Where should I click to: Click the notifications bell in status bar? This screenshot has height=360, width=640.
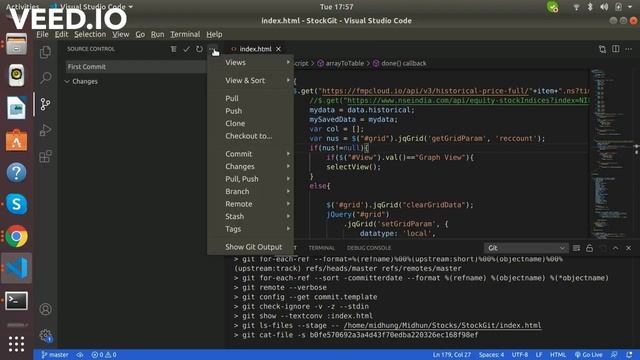pos(629,355)
